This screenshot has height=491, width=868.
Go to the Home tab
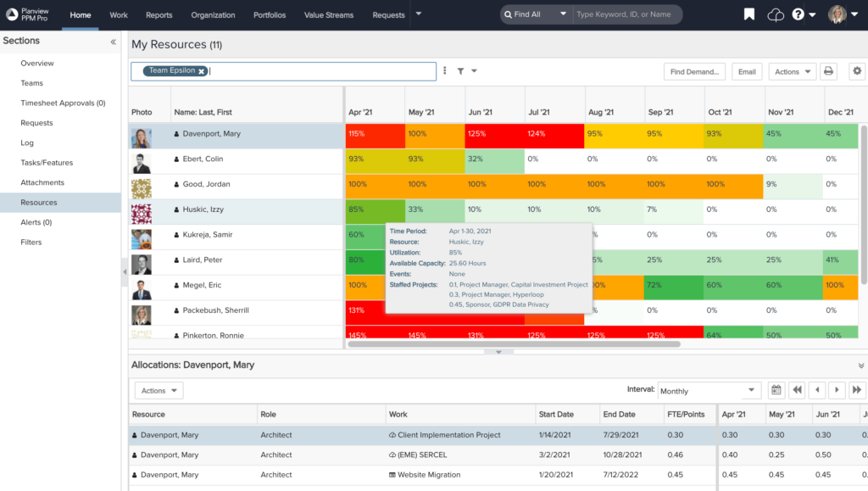(x=81, y=15)
